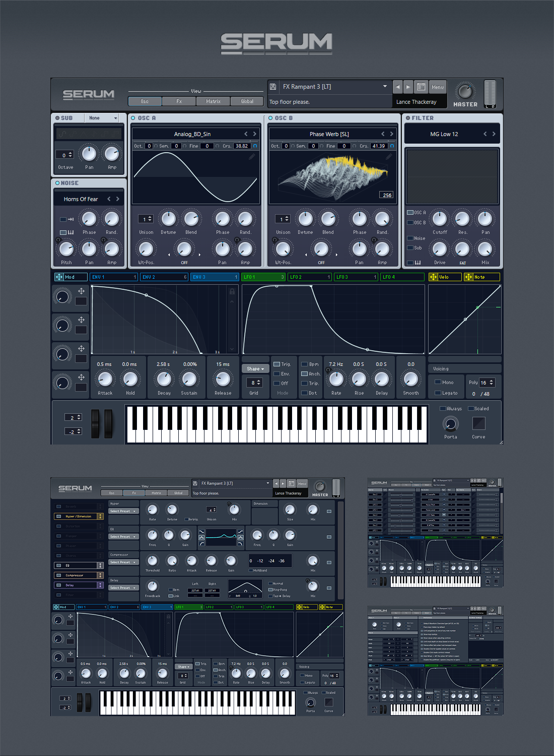
Task: Click the save preset floppy icon in large Osc view
Action: point(273,87)
